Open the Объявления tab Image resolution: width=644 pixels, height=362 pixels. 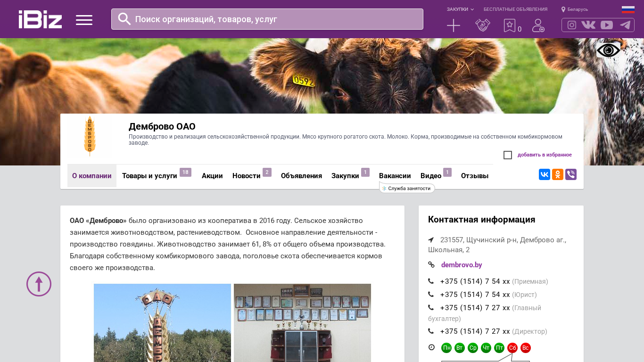(301, 176)
